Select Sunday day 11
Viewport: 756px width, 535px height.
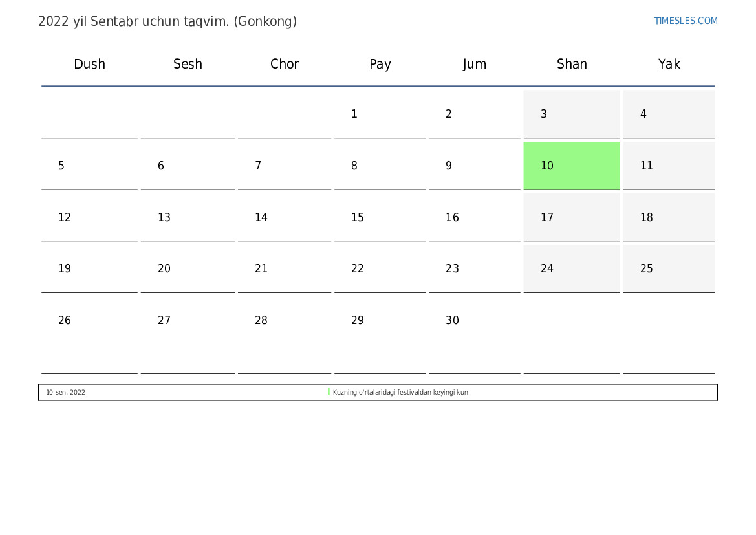669,166
